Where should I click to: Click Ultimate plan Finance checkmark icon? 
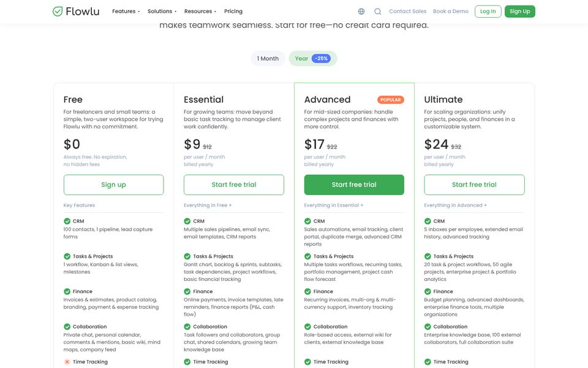[428, 291]
